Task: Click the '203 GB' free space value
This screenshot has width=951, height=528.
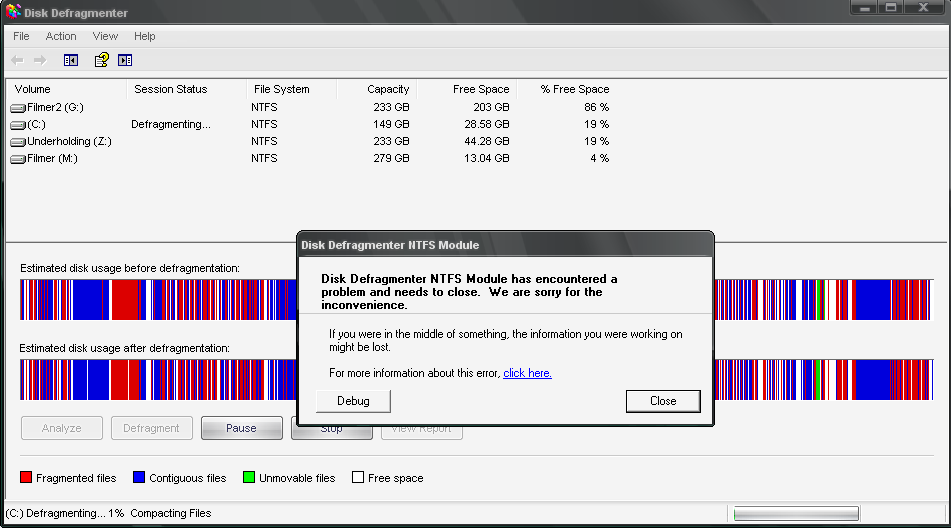Action: tap(491, 107)
